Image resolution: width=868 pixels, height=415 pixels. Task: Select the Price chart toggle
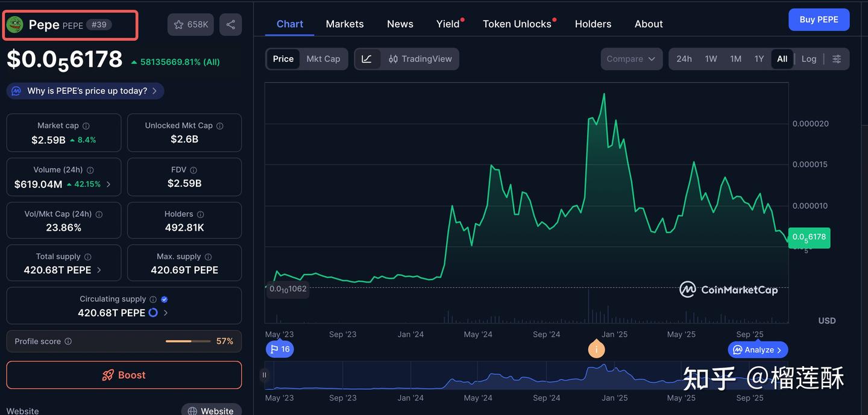(283, 59)
